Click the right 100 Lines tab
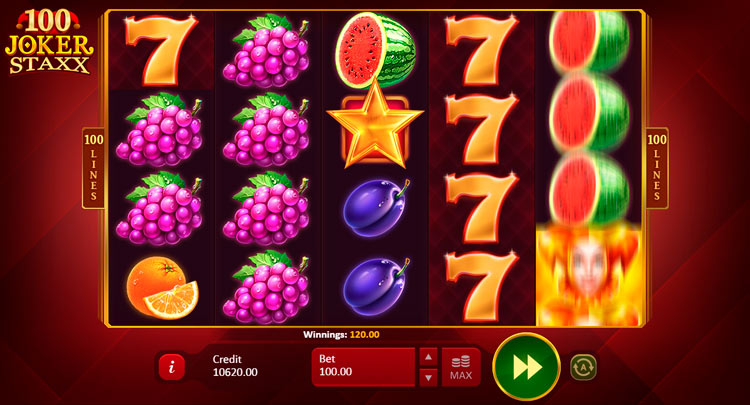Screen dimensions: 750x405 657,168
